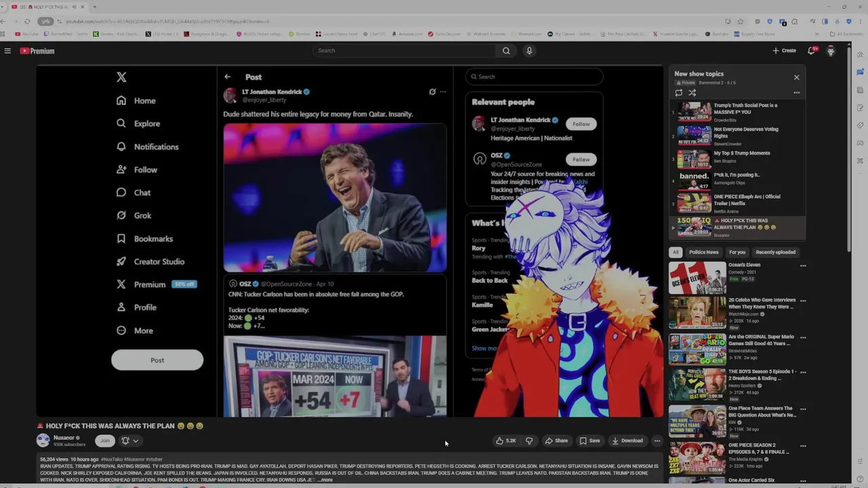
Task: Play Trump's Truth Social Post playlist video
Action: tap(738, 112)
